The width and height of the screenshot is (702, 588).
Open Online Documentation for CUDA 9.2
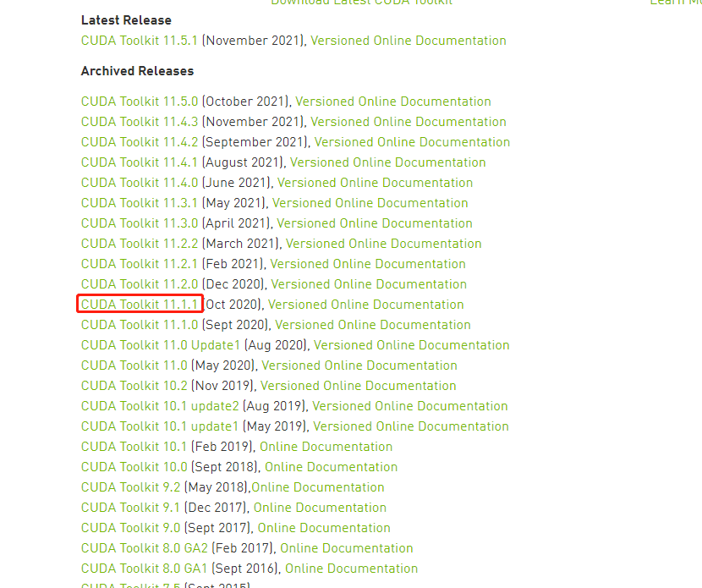[318, 487]
